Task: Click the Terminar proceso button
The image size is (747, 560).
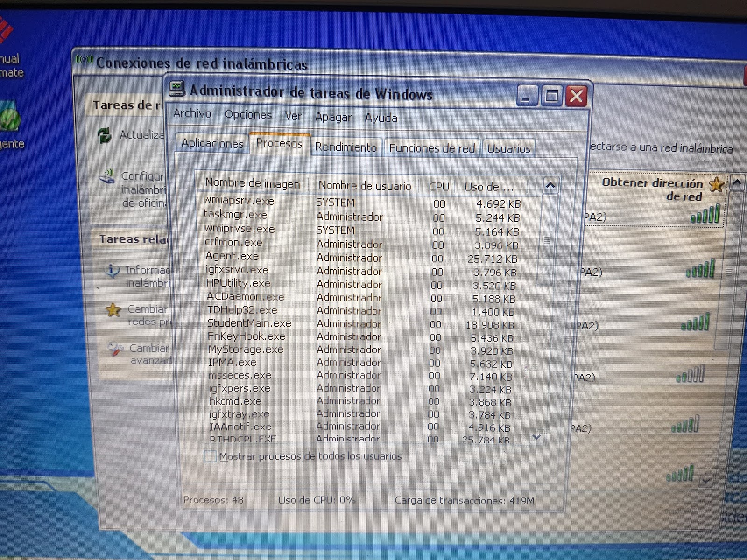Action: (498, 462)
